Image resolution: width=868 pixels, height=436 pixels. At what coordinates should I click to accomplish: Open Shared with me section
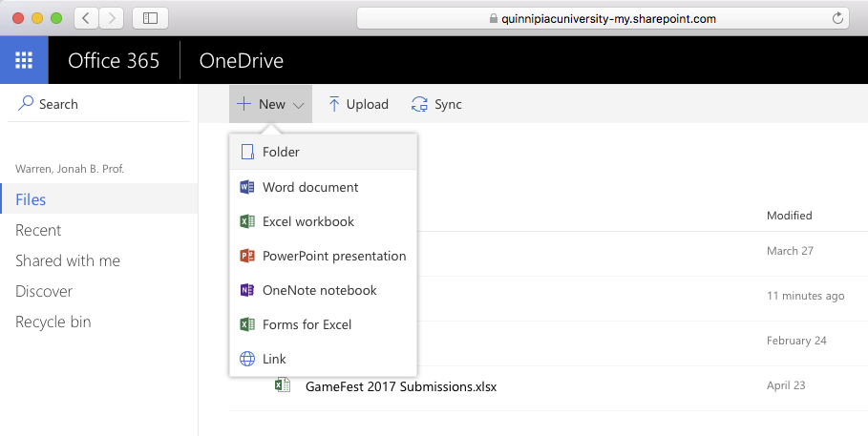tap(68, 260)
